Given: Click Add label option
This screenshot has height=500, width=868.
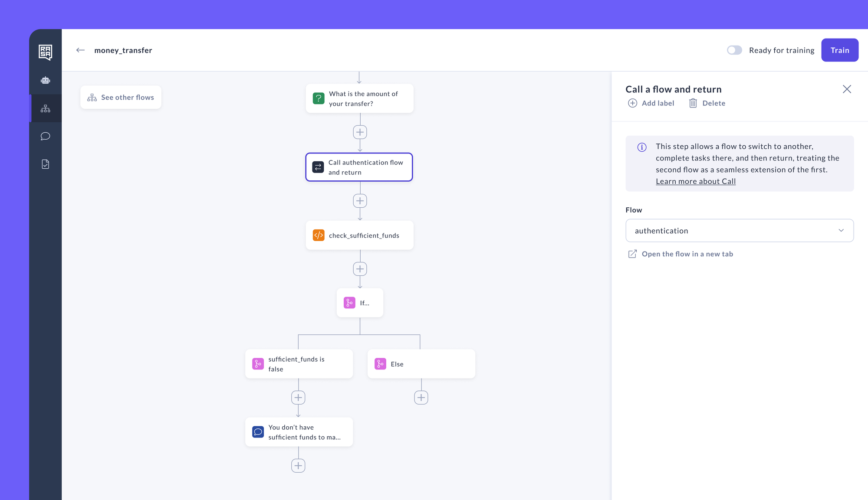Looking at the screenshot, I should (x=651, y=103).
